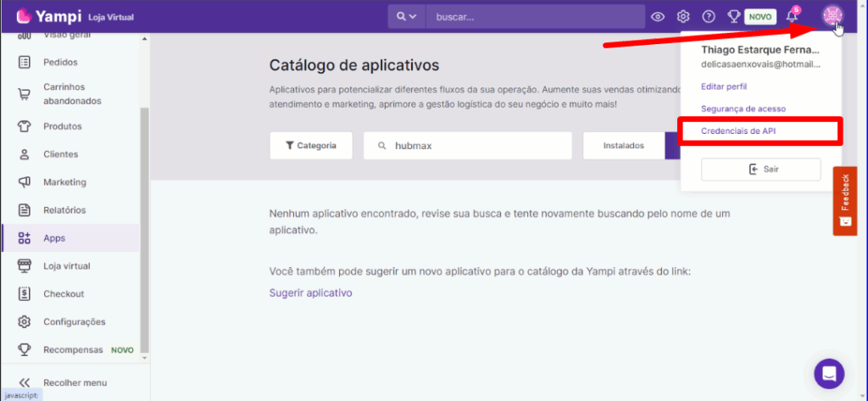Toggle the Instalados filter
The width and height of the screenshot is (868, 401).
[x=623, y=146]
